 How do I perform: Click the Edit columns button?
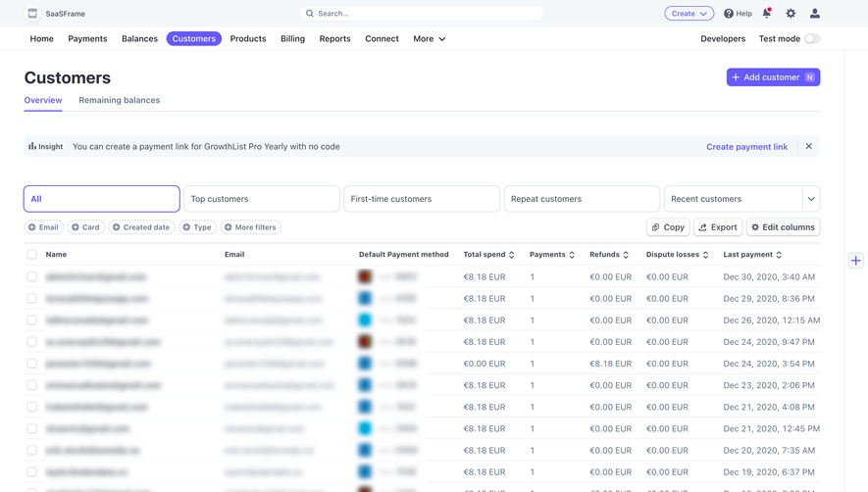coord(784,227)
